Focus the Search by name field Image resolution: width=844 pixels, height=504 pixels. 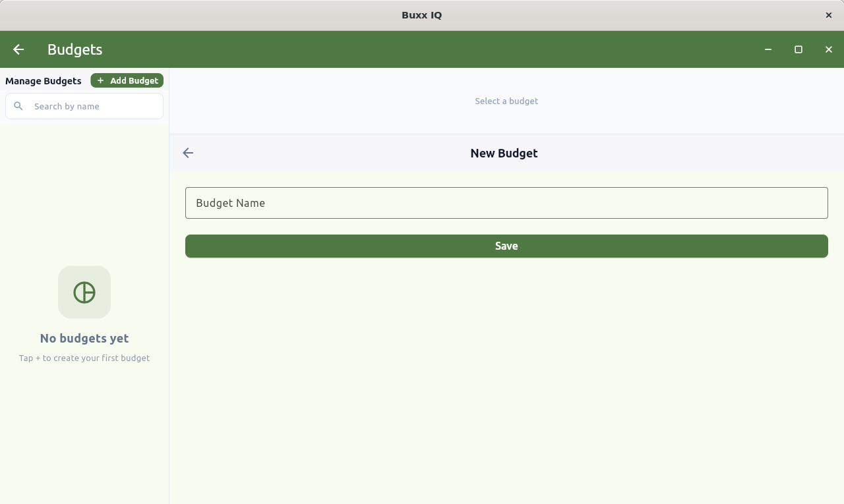click(84, 106)
